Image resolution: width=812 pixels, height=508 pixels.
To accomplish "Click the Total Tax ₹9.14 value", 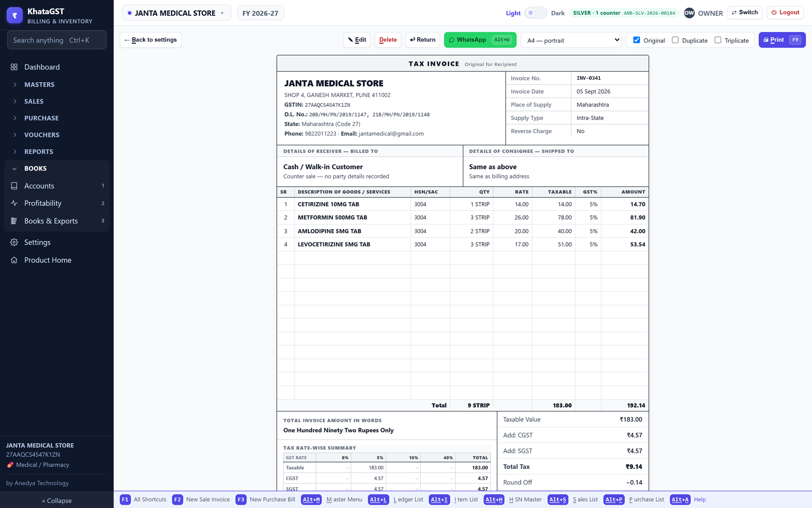I will pos(634,467).
